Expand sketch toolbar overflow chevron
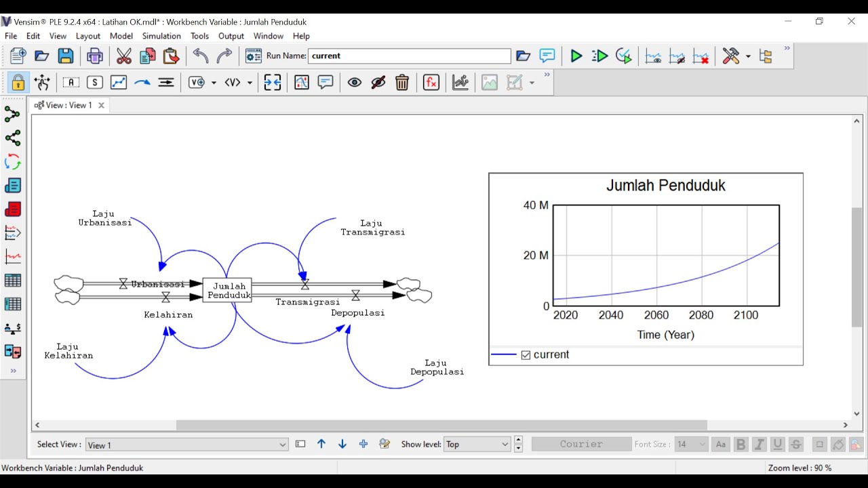Image resolution: width=868 pixels, height=488 pixels. 547,75
